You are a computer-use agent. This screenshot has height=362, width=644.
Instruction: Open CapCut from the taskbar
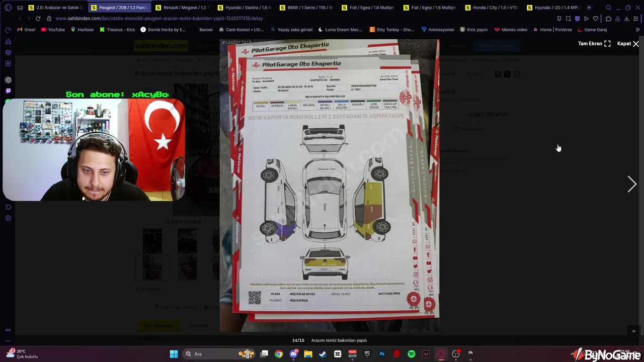[338, 354]
